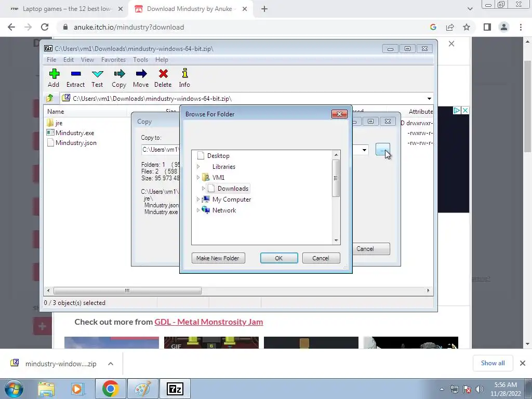Open the Edit menu in 7-Zip
The width and height of the screenshot is (532, 399).
68,59
